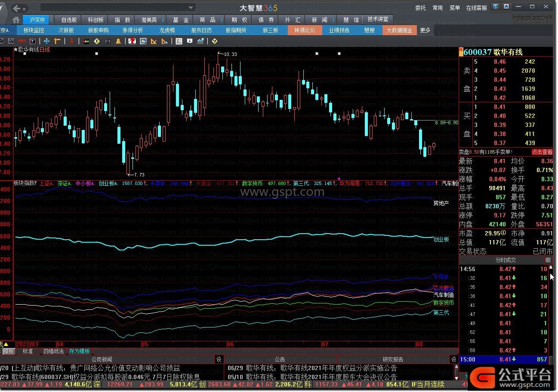Switch to the 标准 template tab

(x=28, y=351)
